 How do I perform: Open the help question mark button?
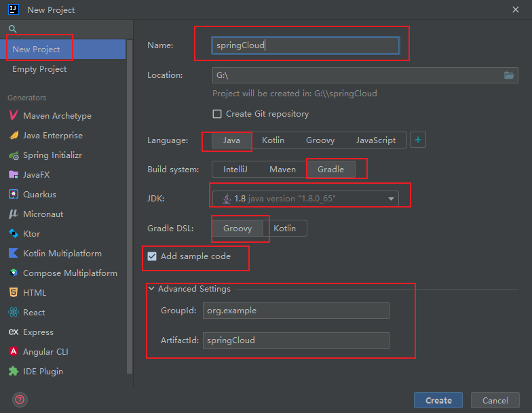20,399
